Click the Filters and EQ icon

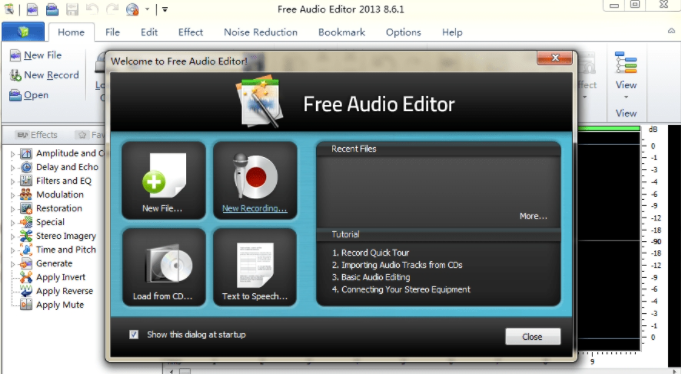pyautogui.click(x=26, y=181)
